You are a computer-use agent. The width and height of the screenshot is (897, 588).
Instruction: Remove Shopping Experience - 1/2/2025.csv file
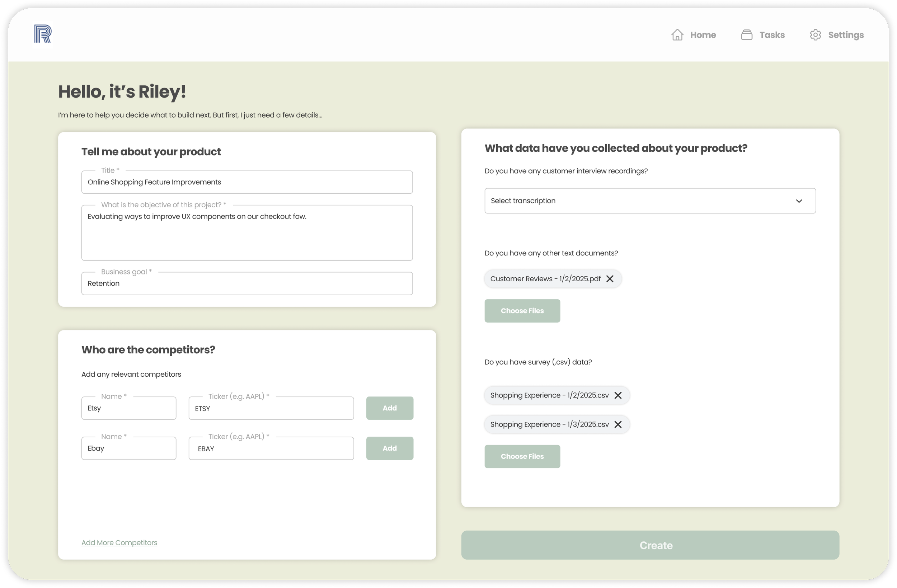pos(618,395)
